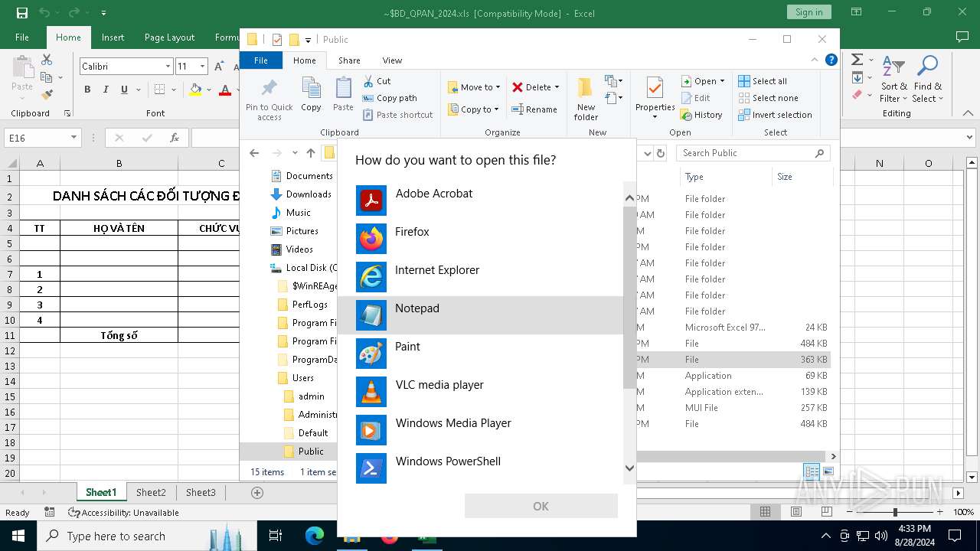
Task: Open Excel Insert tab
Action: point(113,37)
